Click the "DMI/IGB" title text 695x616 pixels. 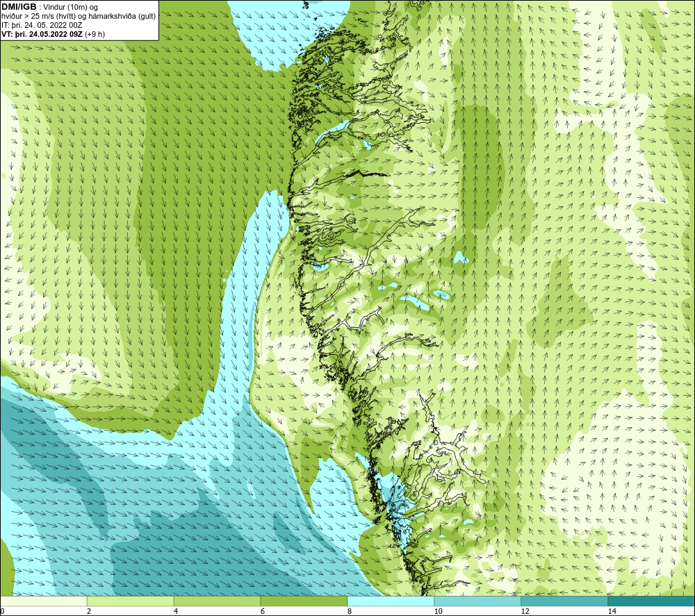pos(19,7)
